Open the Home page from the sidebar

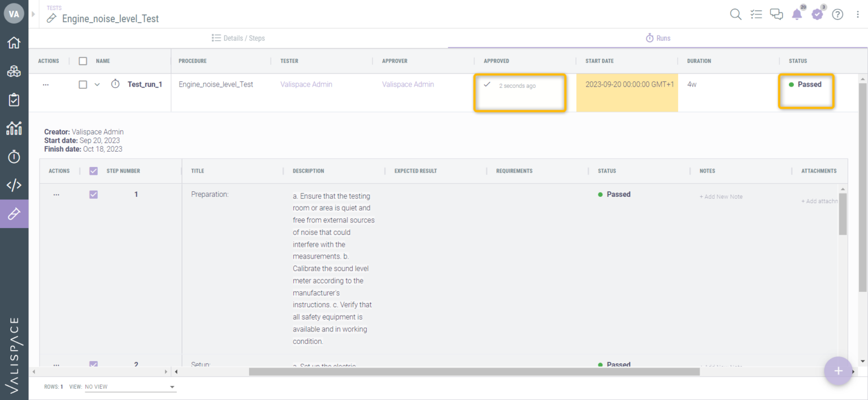[x=14, y=42]
